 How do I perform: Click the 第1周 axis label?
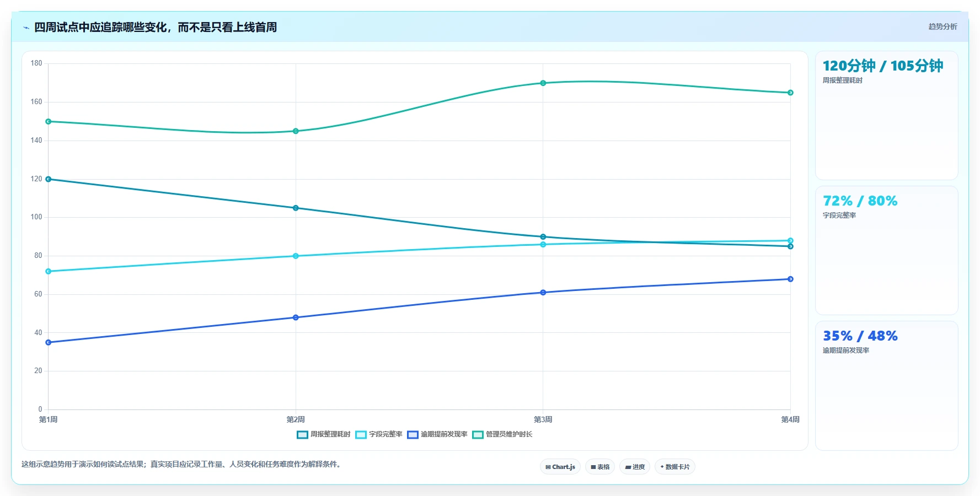(49, 419)
